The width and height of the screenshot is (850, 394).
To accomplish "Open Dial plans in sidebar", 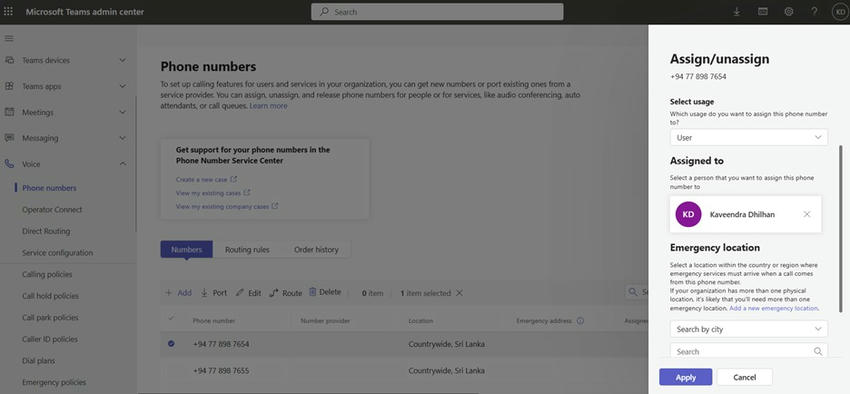I will [38, 361].
